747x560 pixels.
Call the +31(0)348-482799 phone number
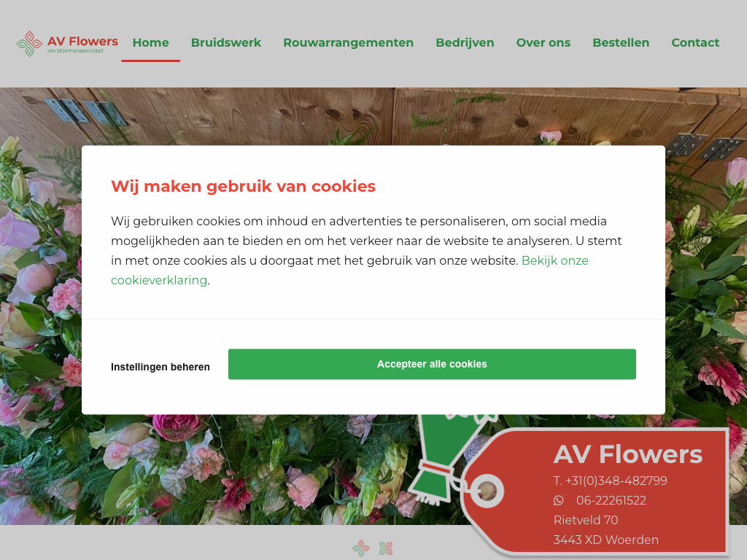point(611,481)
